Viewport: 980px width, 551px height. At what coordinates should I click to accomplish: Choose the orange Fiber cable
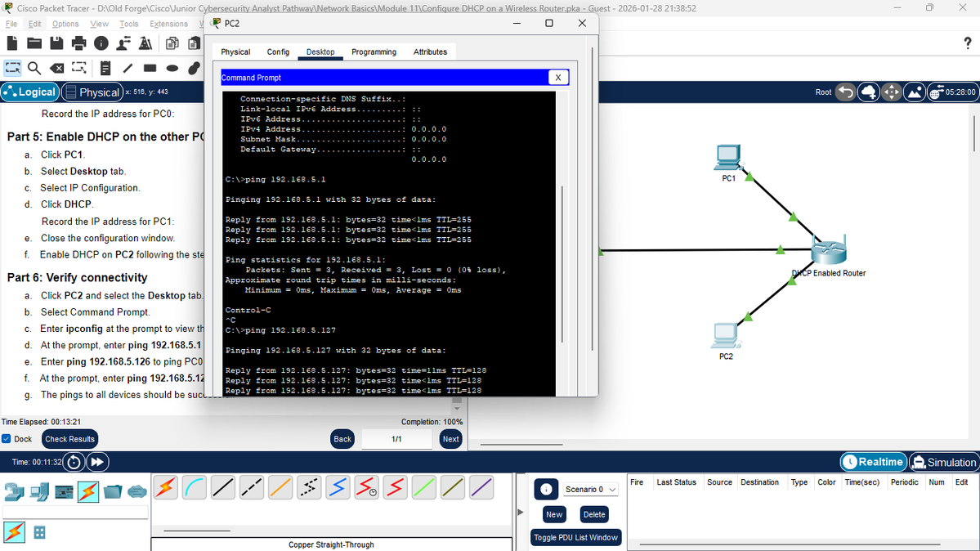click(280, 488)
